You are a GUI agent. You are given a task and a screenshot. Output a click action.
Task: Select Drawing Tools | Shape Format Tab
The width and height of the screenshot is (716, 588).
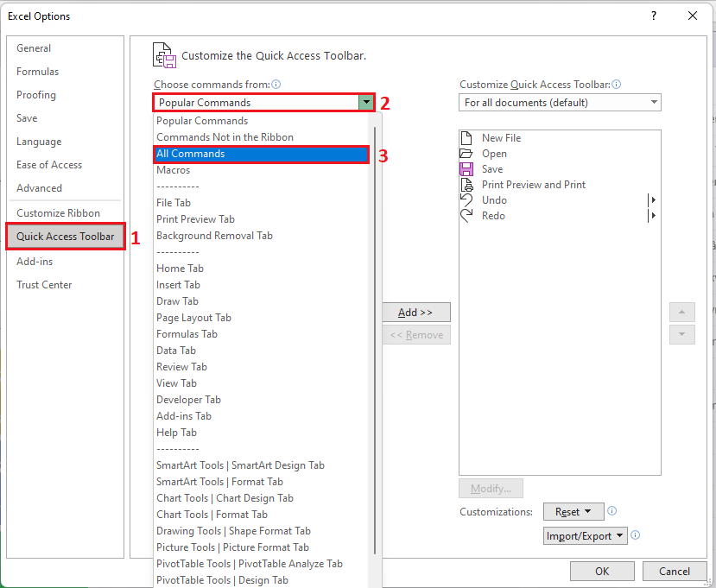click(262, 531)
